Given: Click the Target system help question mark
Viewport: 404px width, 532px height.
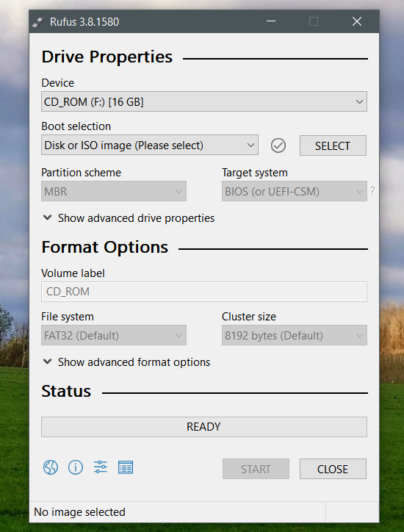Looking at the screenshot, I should tap(372, 191).
